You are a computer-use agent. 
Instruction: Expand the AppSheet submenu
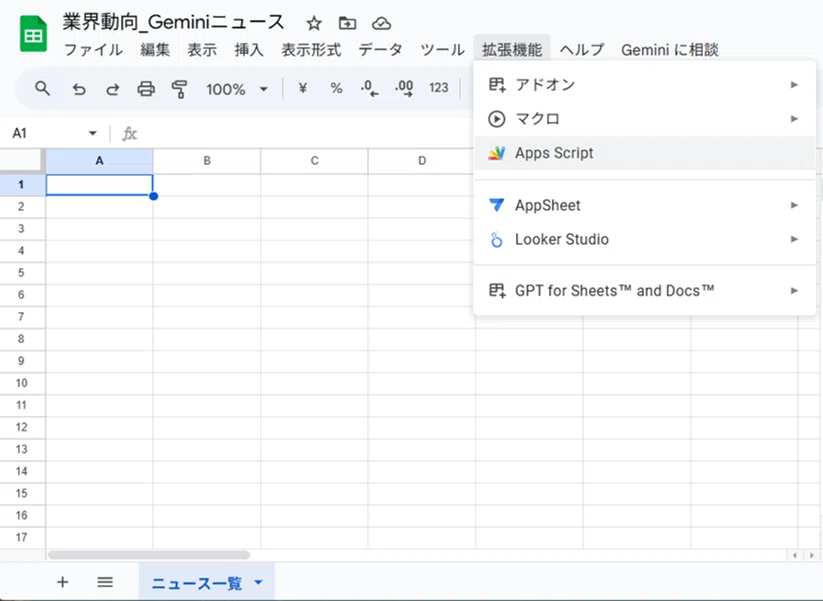point(645,205)
